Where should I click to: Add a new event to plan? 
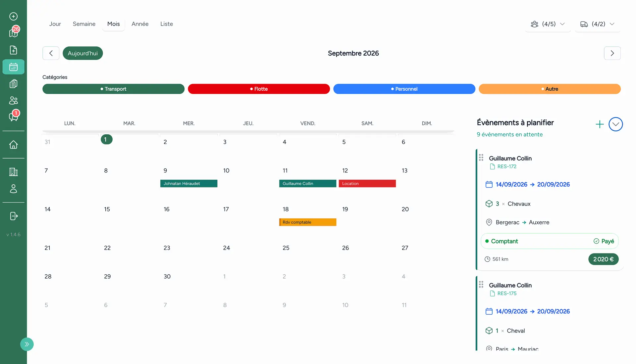tap(600, 124)
